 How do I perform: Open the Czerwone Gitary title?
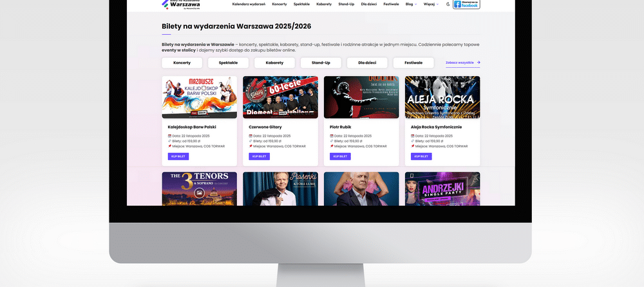(x=265, y=127)
